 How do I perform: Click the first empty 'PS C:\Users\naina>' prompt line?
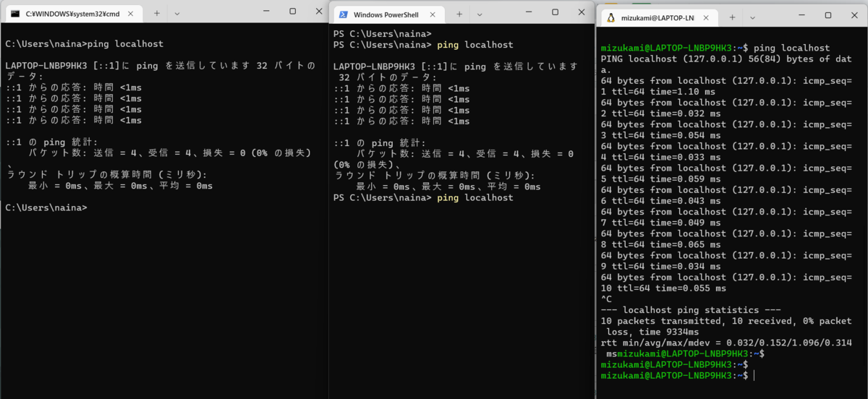pyautogui.click(x=383, y=34)
